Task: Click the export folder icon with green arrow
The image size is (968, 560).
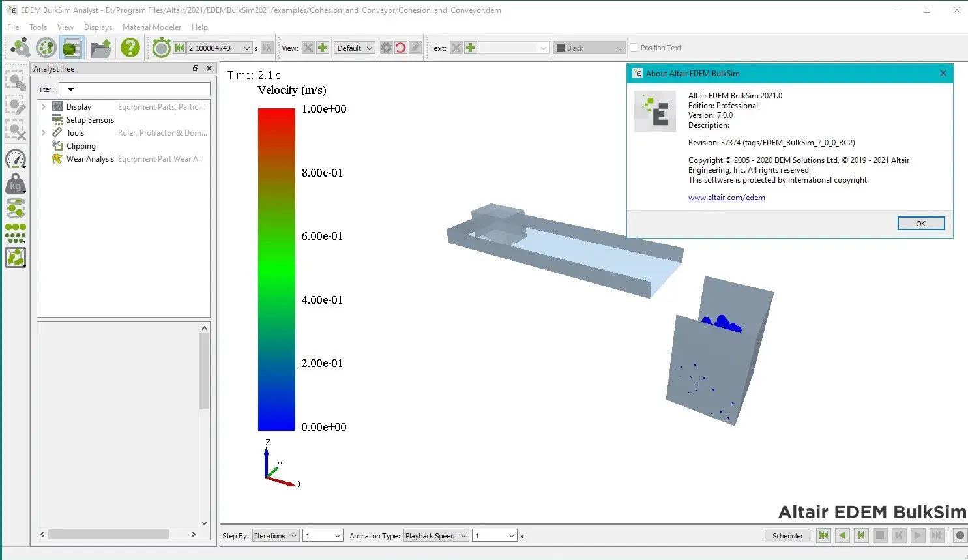Action: 101,48
